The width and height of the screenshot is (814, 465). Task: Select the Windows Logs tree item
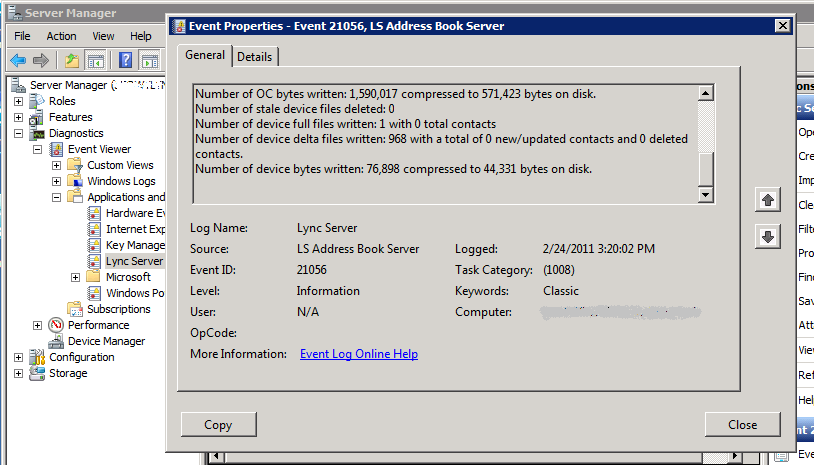tap(121, 181)
